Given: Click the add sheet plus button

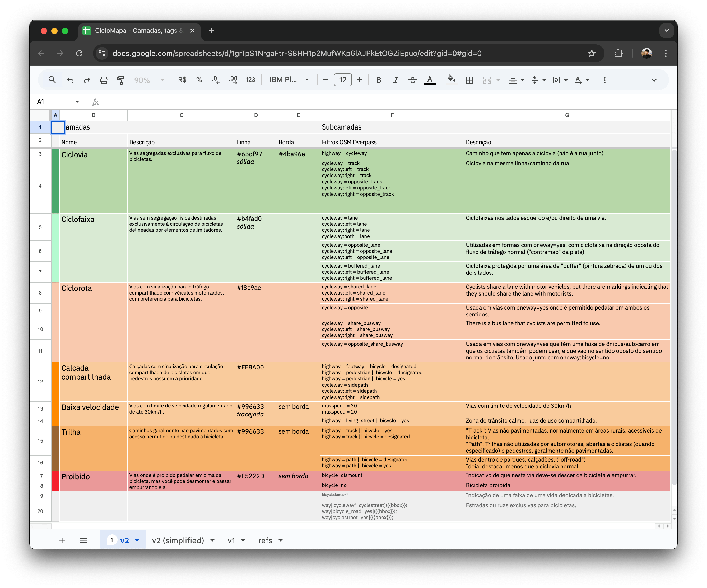Looking at the screenshot, I should (62, 540).
